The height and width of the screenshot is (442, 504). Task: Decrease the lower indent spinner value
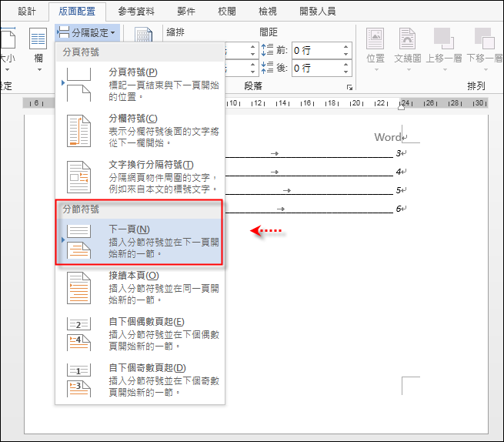click(253, 72)
